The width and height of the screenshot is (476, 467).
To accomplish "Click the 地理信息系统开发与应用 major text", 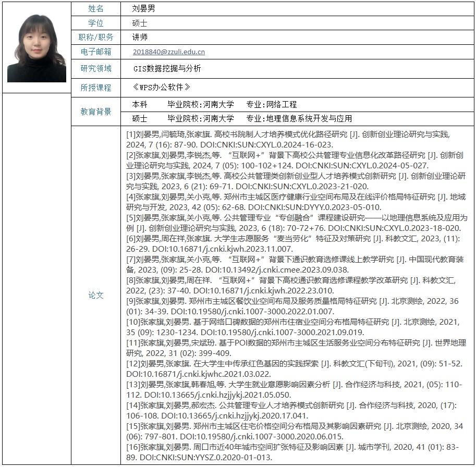I will point(309,118).
